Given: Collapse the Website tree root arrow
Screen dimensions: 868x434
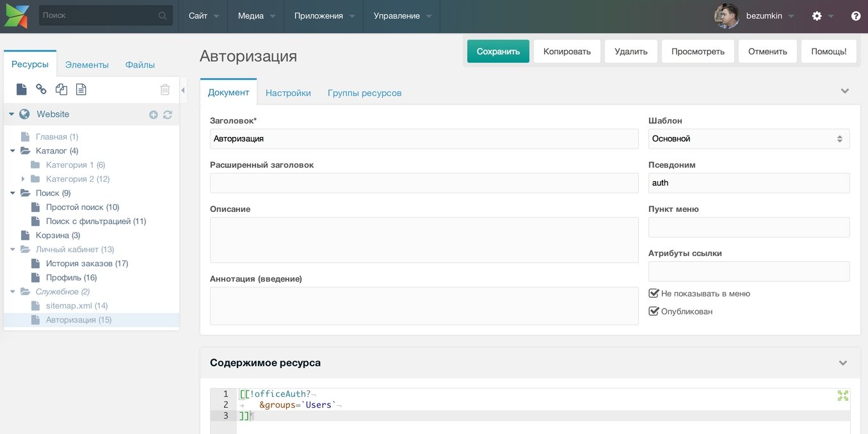Looking at the screenshot, I should (x=12, y=115).
